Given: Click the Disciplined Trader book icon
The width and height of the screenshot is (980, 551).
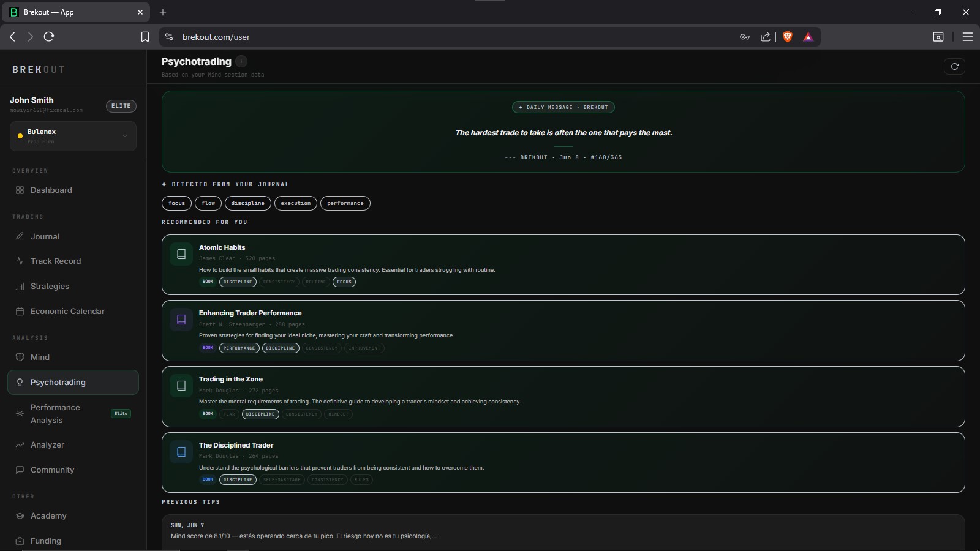Looking at the screenshot, I should click(x=181, y=452).
